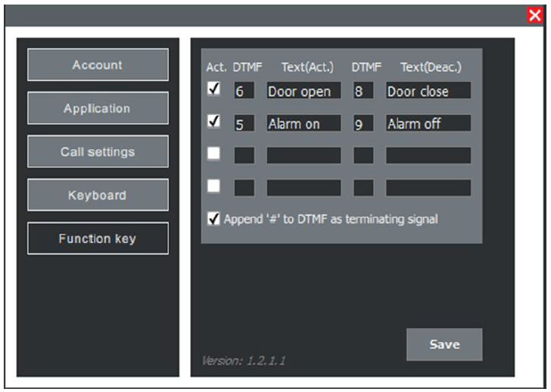Click the 'Door close' text field
Screen dimensions: 551x392
(428, 91)
